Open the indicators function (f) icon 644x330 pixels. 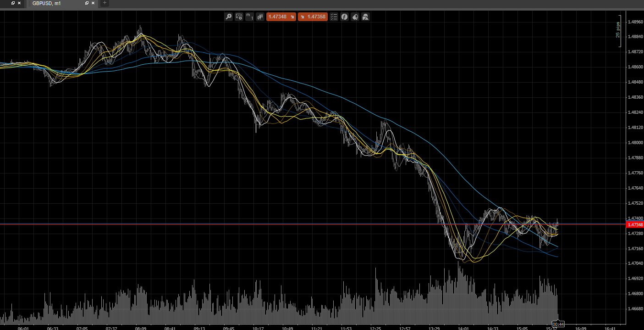pos(344,17)
